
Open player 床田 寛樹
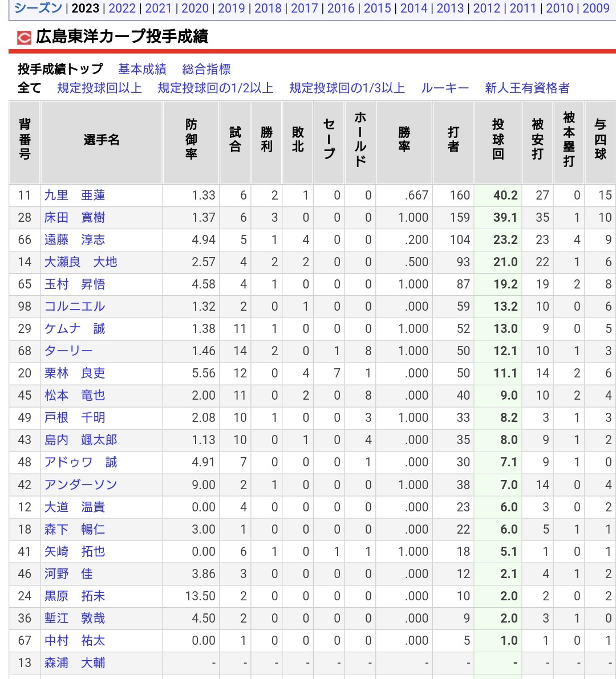click(75, 217)
